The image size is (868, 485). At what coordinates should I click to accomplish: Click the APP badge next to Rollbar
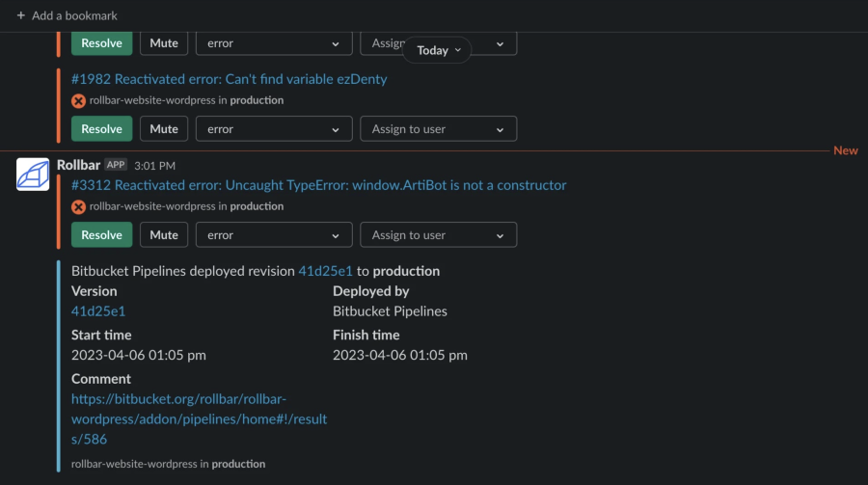click(x=116, y=165)
